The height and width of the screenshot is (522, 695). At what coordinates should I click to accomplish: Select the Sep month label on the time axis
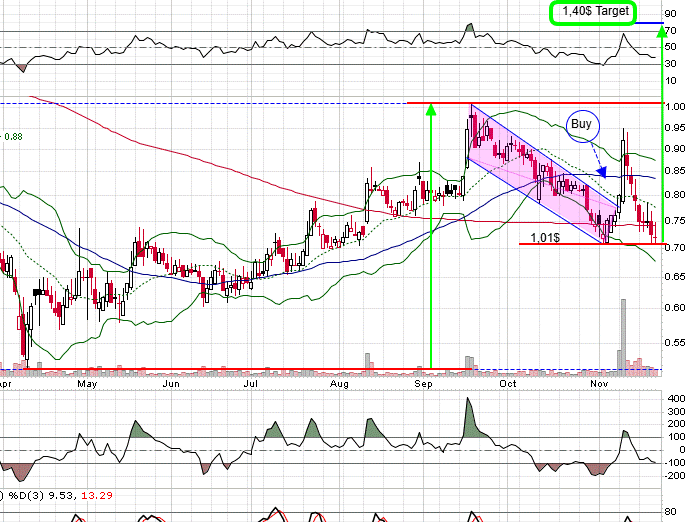[423, 383]
